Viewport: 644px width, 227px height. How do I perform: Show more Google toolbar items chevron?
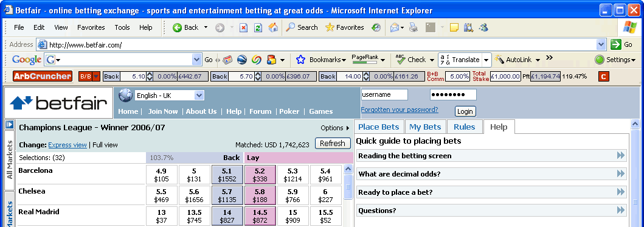click(x=549, y=58)
